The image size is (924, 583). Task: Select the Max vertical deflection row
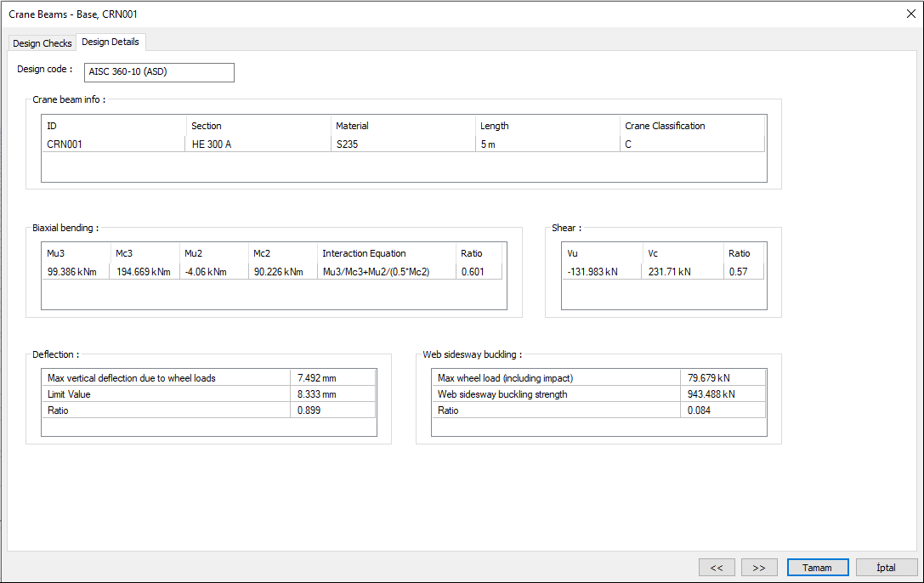click(x=166, y=378)
